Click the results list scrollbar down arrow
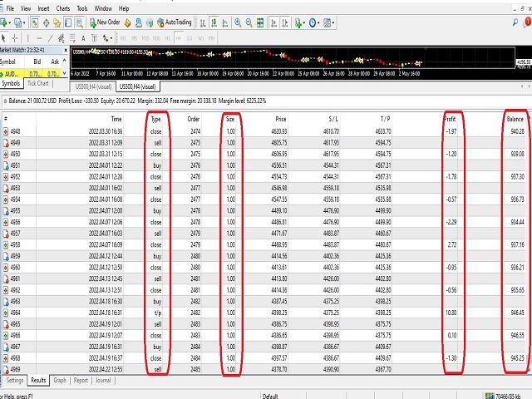This screenshot has height=399, width=532. (x=530, y=370)
